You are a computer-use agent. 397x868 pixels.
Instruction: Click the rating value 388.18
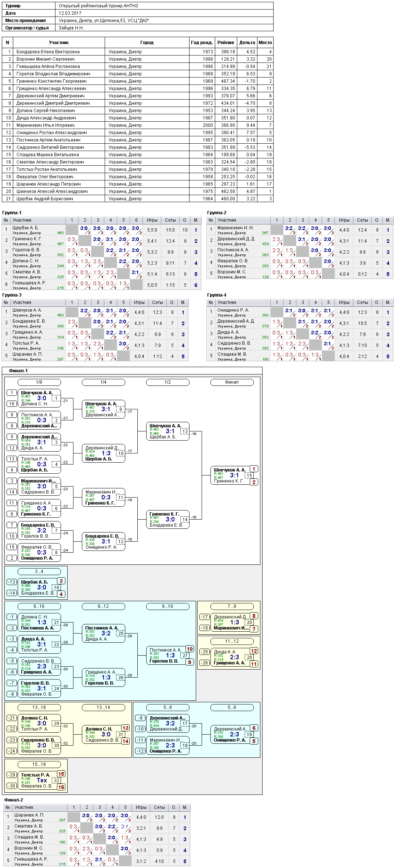[x=228, y=52]
